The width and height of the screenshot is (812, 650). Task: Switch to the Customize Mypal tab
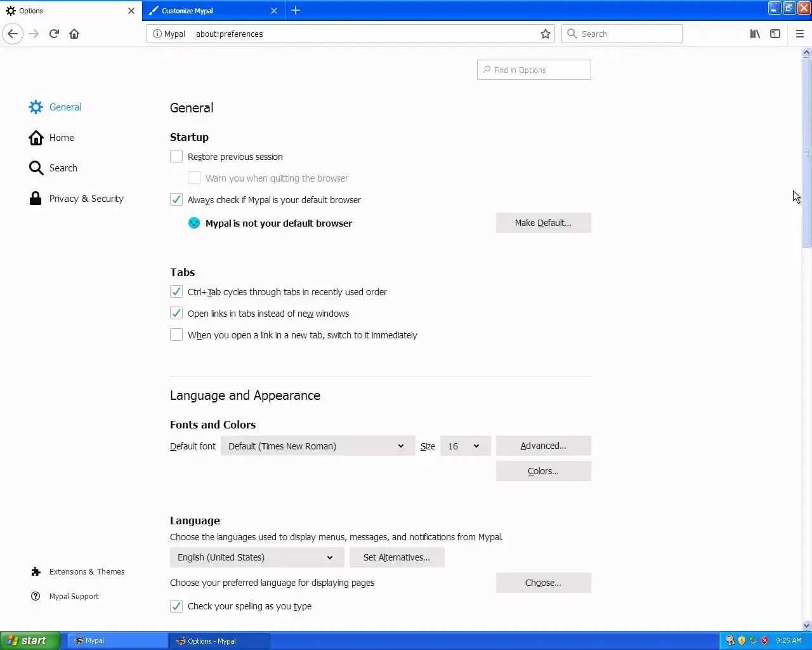tap(214, 11)
